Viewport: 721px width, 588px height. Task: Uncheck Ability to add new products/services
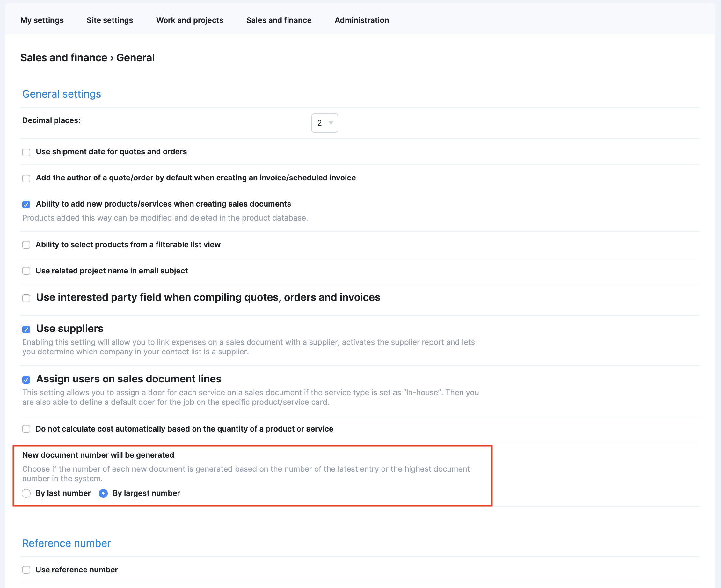pyautogui.click(x=26, y=204)
